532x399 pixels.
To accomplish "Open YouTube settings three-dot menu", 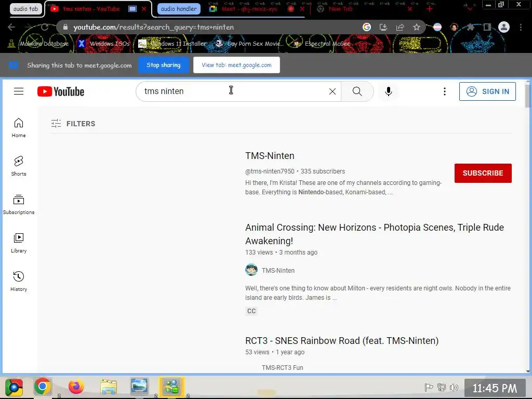I will tap(445, 91).
